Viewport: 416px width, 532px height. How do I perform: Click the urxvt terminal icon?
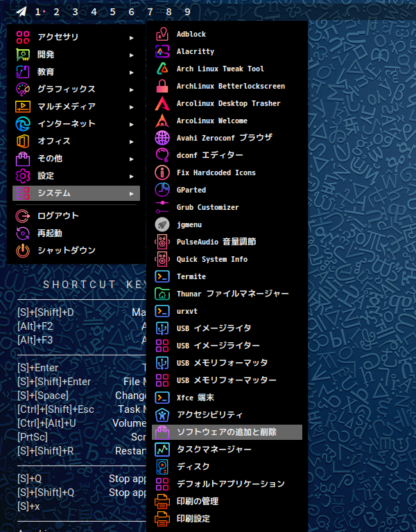click(x=162, y=311)
